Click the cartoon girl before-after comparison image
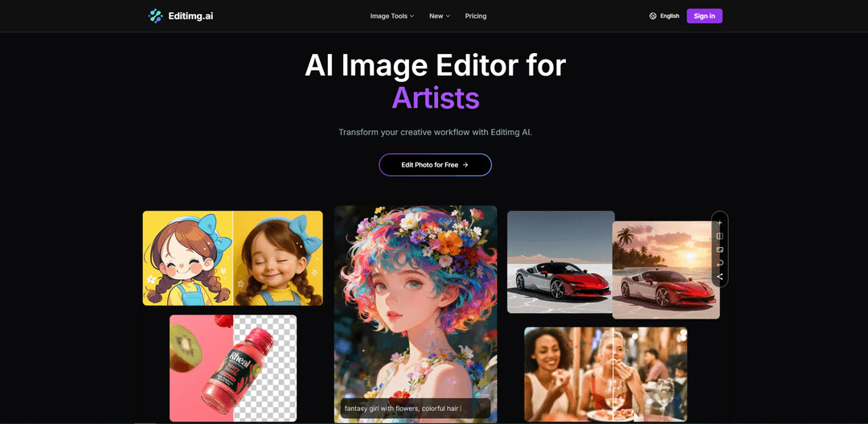 tap(232, 258)
